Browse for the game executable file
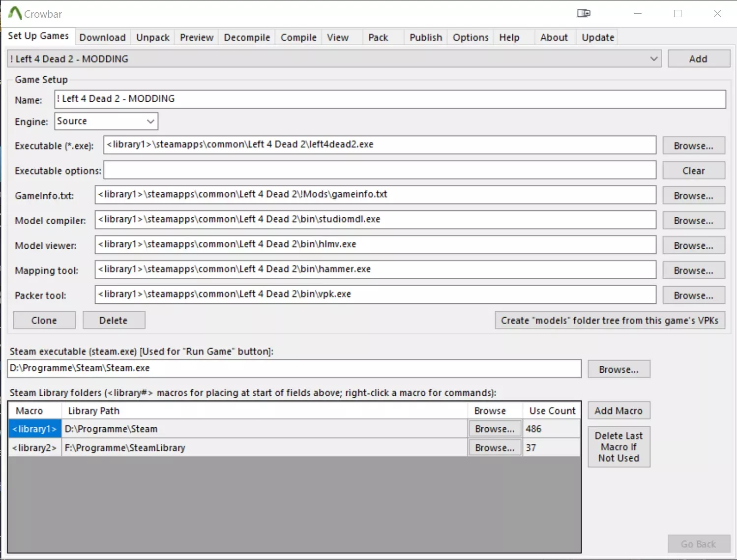This screenshot has height=560, width=737. 693,146
